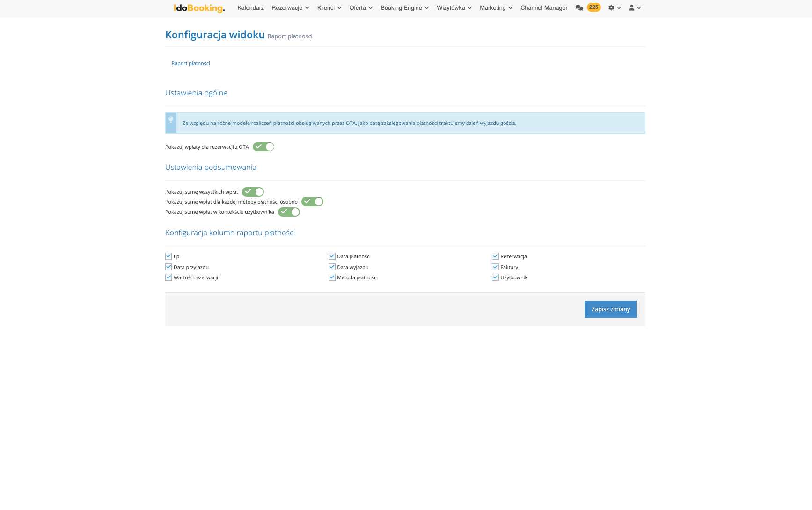The image size is (812, 510).
Task: Expand the Booking Engine dropdown
Action: click(404, 8)
